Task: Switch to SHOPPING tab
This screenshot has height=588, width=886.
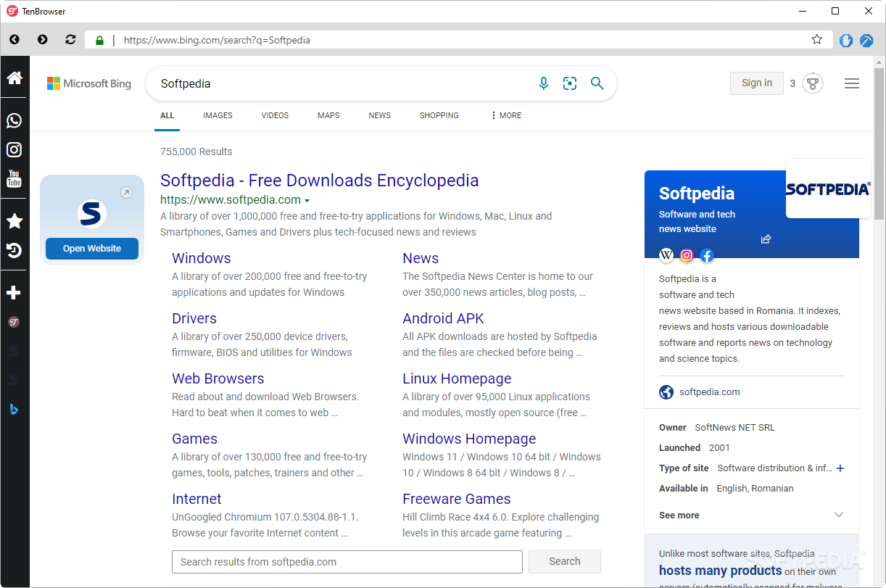Action: pyautogui.click(x=439, y=115)
